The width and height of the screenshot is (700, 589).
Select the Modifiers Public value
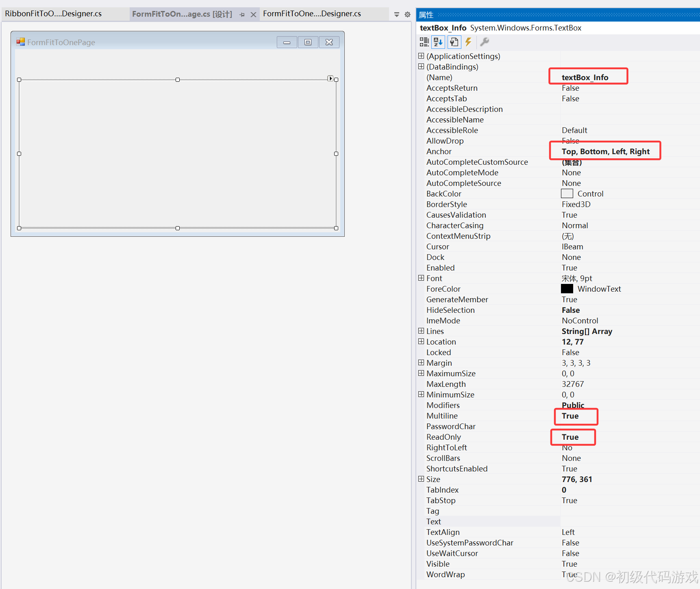click(573, 405)
